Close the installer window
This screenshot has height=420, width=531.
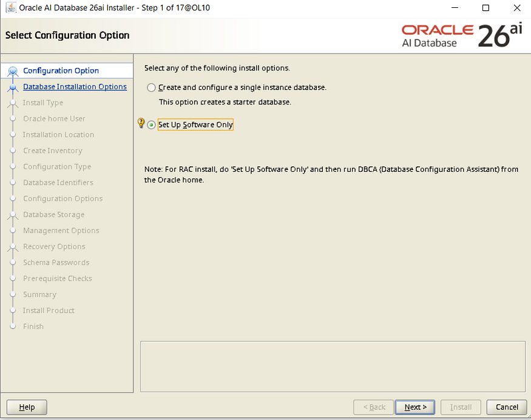pyautogui.click(x=517, y=7)
